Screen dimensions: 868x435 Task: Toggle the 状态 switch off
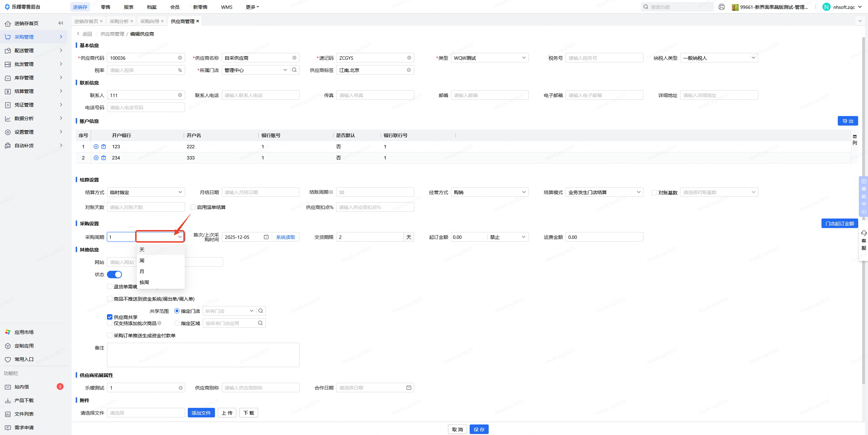coord(114,274)
